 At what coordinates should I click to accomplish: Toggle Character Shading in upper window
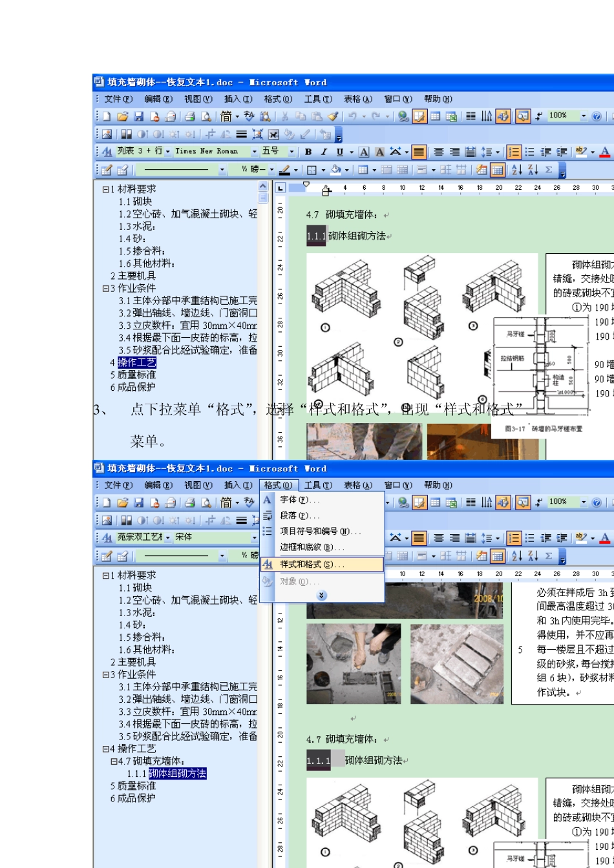tap(379, 152)
